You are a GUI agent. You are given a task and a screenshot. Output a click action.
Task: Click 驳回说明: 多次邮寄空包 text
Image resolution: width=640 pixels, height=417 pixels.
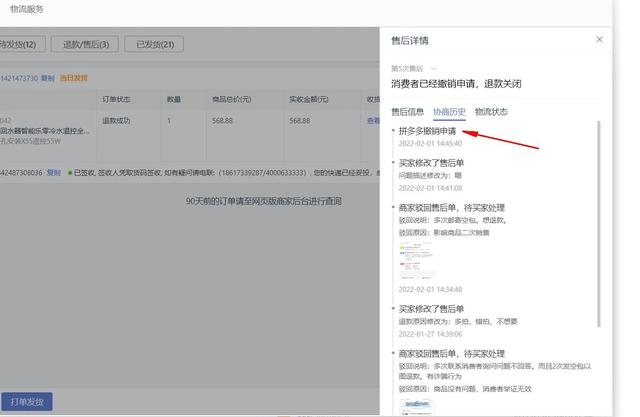coord(453,220)
